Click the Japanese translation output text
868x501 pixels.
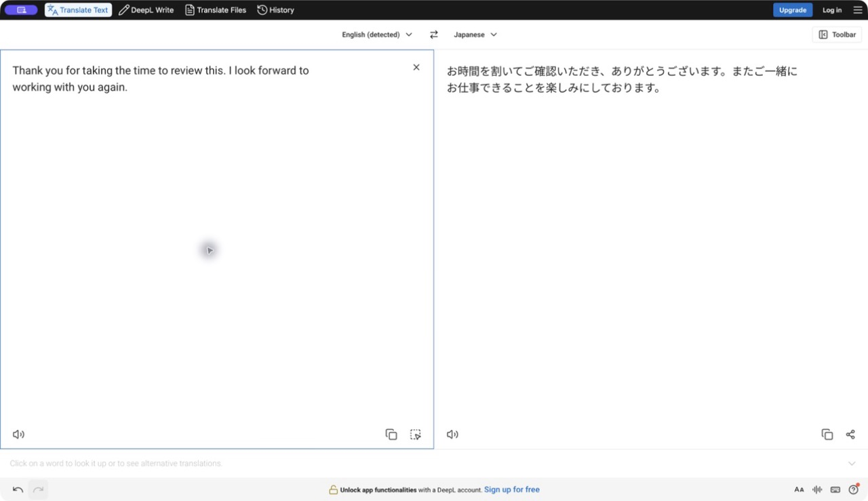[622, 79]
